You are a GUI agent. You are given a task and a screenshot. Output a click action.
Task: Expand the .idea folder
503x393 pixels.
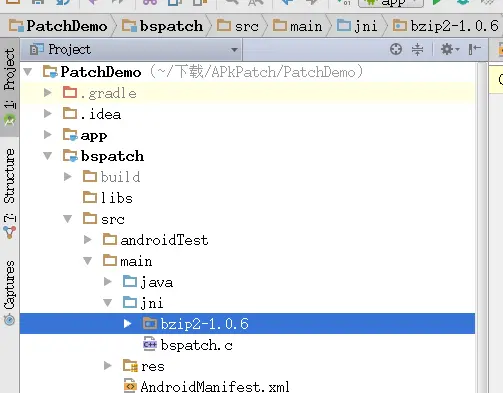tap(48, 114)
